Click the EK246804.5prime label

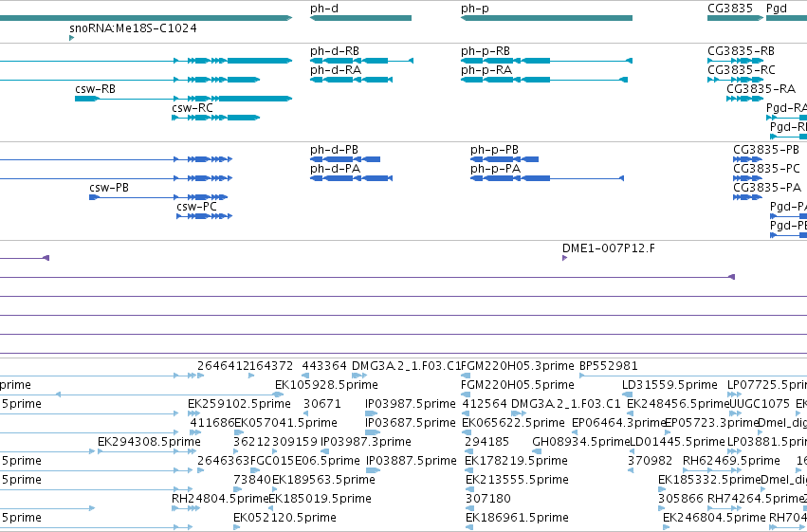click(714, 518)
